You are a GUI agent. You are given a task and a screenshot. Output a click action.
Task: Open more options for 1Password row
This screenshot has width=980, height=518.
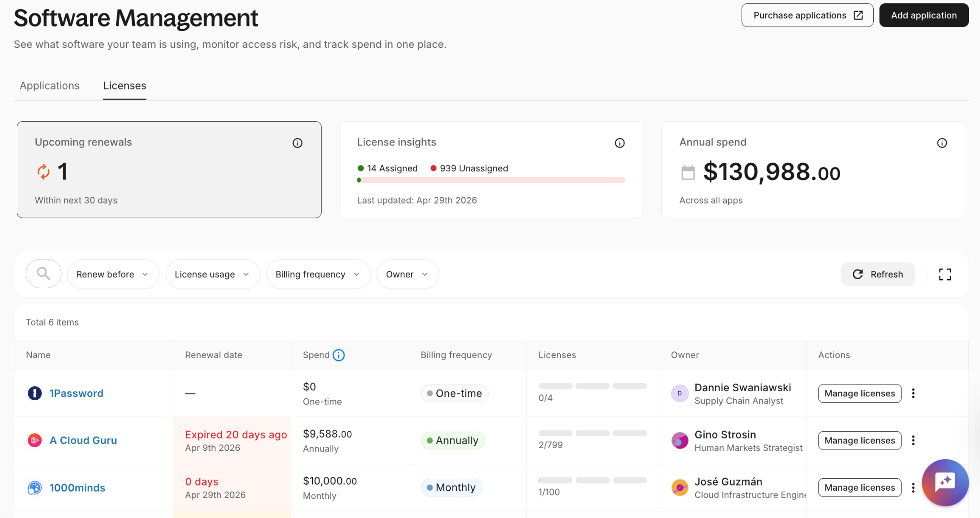pos(913,394)
